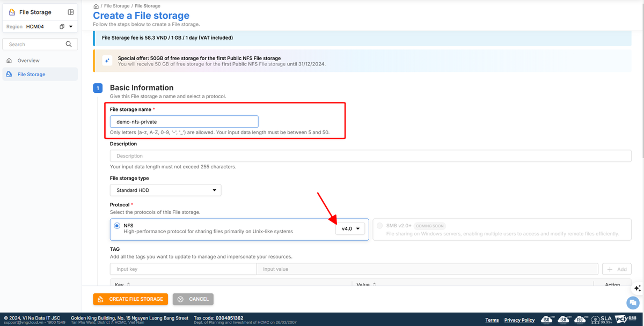The height and width of the screenshot is (326, 644).
Task: Expand the File storage type dropdown
Action: point(165,190)
